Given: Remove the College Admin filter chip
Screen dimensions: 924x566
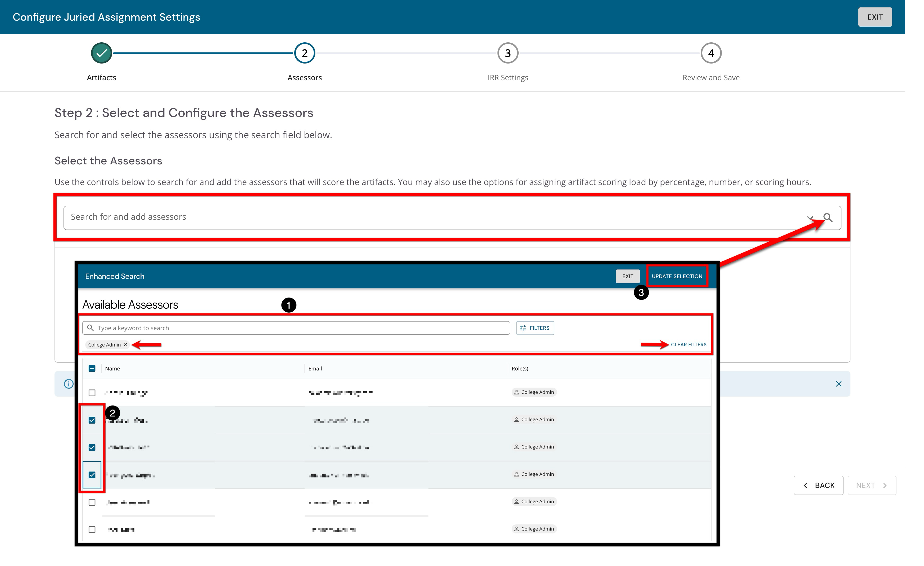Looking at the screenshot, I should pyautogui.click(x=126, y=345).
